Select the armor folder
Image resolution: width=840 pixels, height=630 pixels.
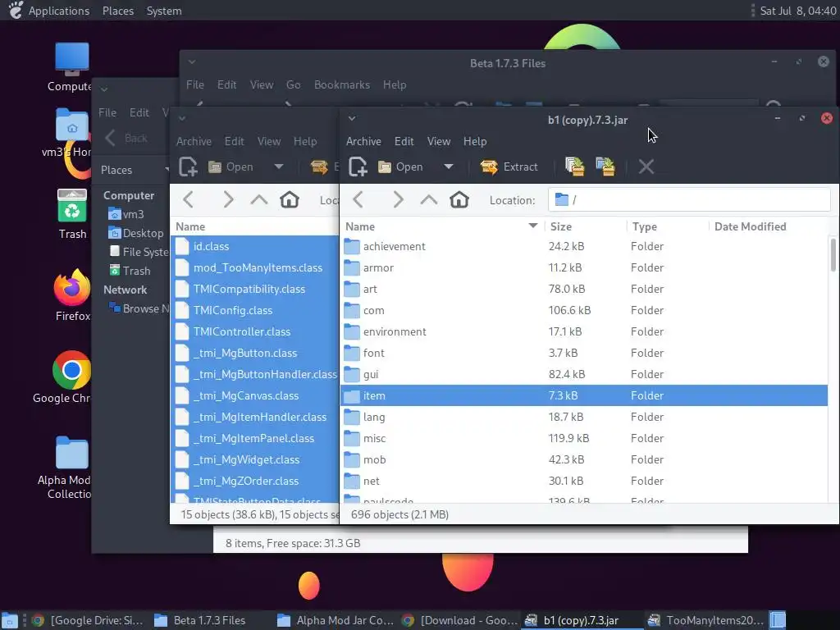pos(584,268)
